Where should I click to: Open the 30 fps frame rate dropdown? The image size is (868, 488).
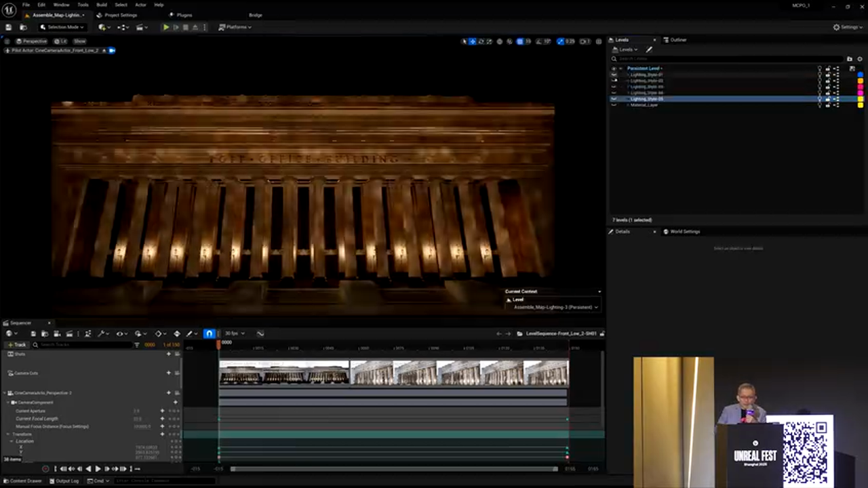[234, 333]
